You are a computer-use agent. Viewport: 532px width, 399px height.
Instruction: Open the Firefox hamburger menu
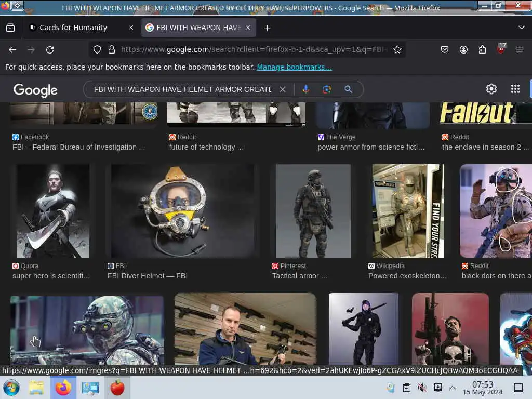click(x=520, y=49)
